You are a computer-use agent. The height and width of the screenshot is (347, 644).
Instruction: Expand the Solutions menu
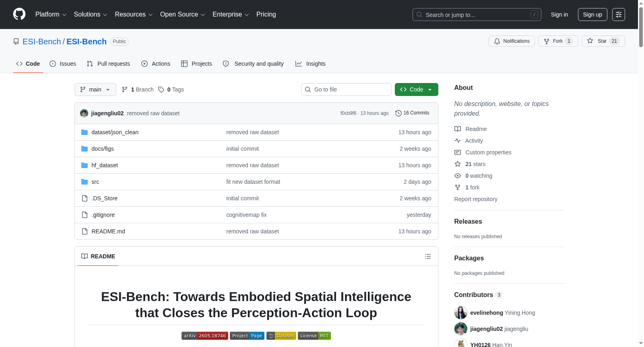point(91,15)
